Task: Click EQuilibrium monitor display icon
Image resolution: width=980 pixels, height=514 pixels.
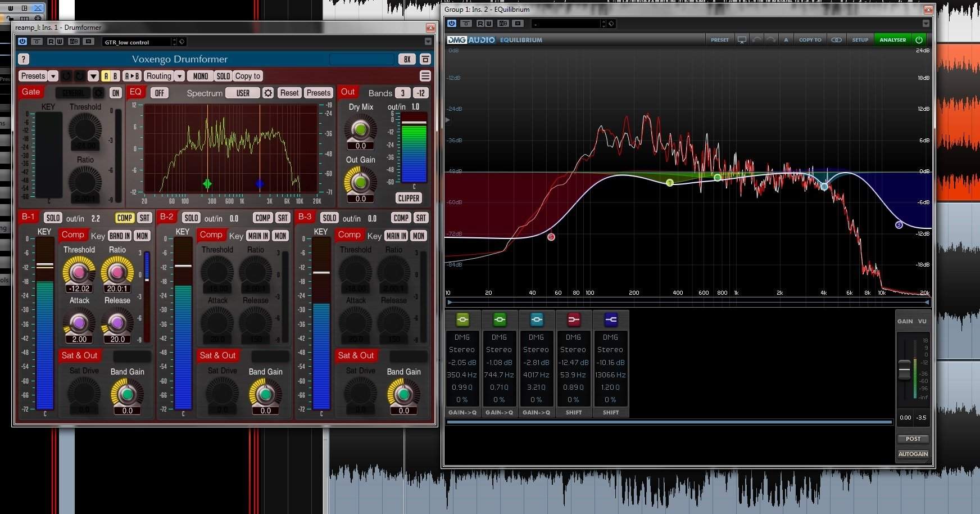Action: pos(742,39)
